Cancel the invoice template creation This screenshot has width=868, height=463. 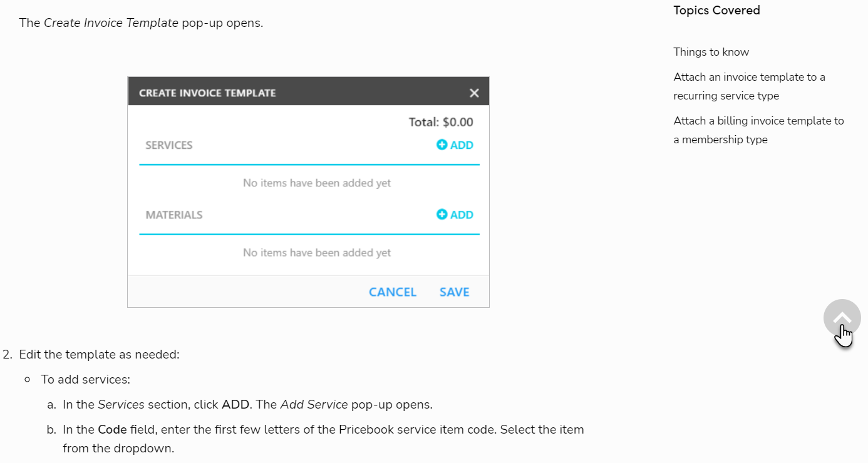pyautogui.click(x=393, y=292)
